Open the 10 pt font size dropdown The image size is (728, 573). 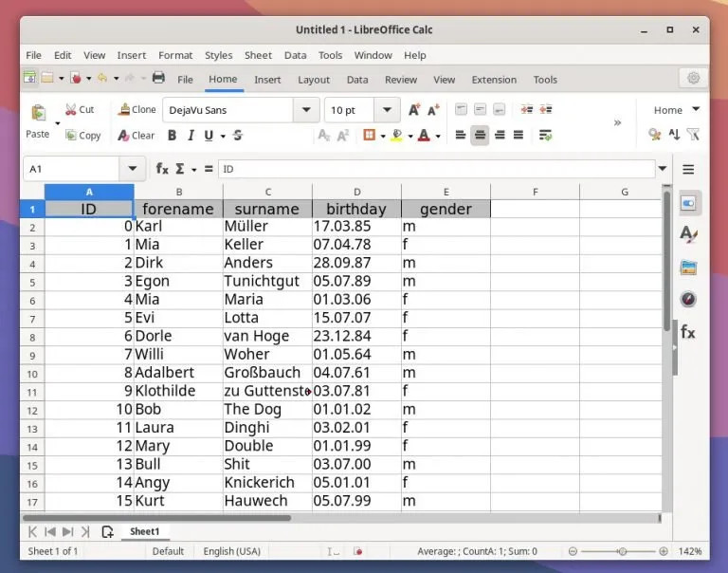387,110
